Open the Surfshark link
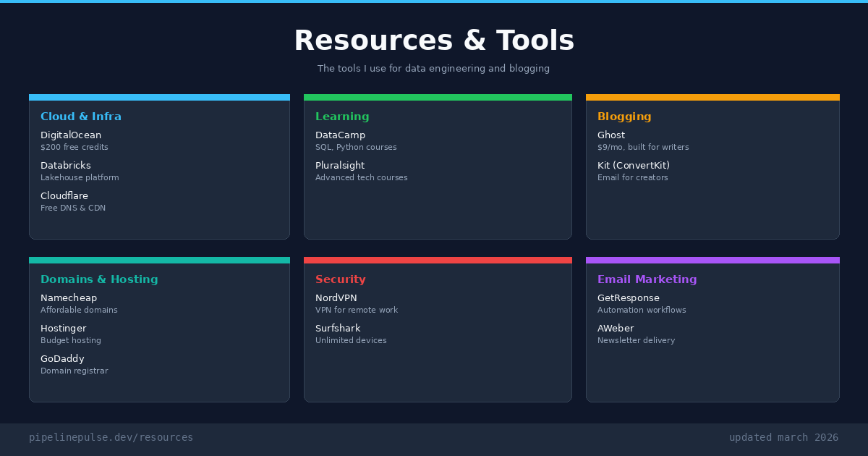 click(338, 329)
